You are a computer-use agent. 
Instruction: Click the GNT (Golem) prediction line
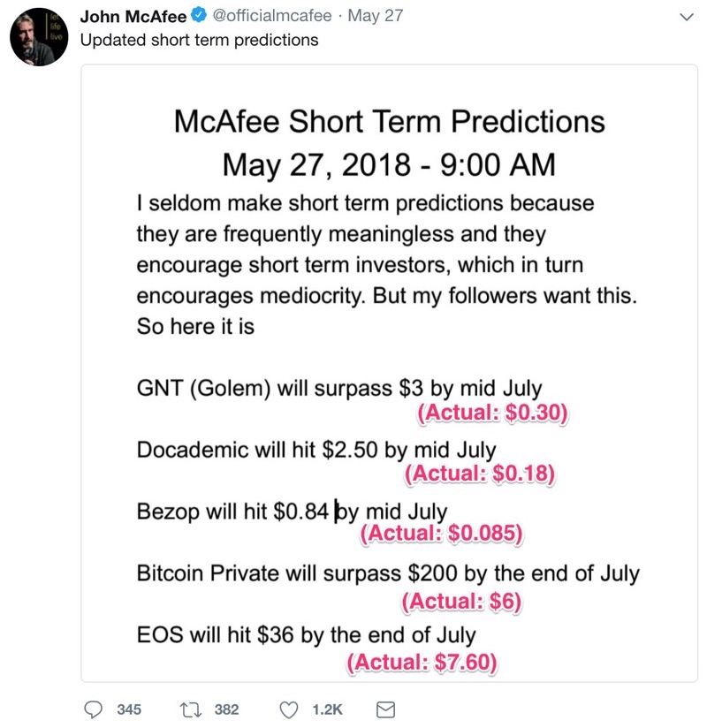339,388
